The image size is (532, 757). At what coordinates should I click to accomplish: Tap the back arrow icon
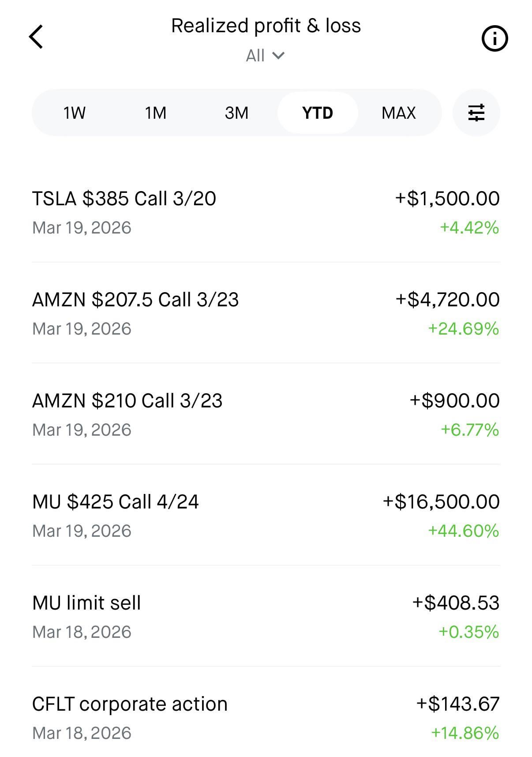36,37
